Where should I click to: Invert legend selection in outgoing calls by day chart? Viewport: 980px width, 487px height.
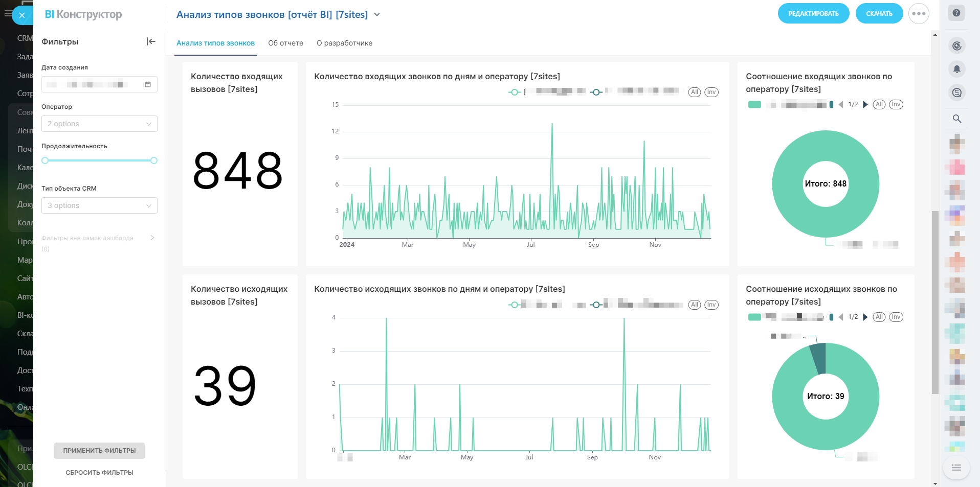point(711,305)
